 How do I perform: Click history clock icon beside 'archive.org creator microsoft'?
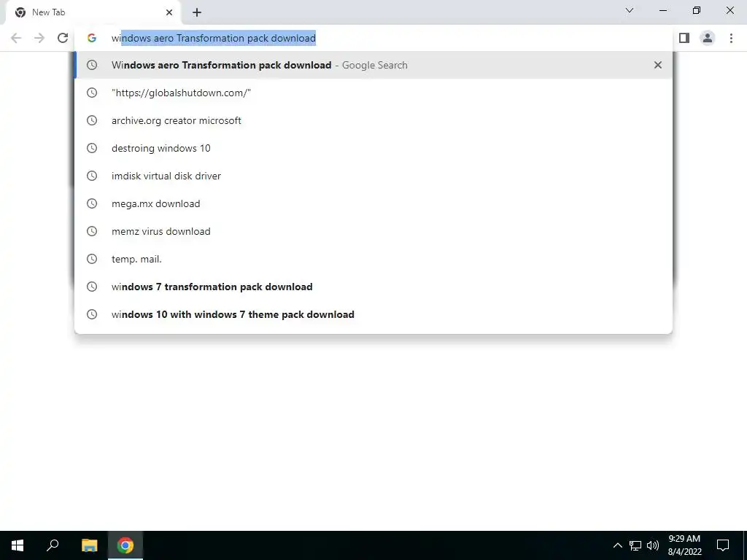click(x=92, y=120)
